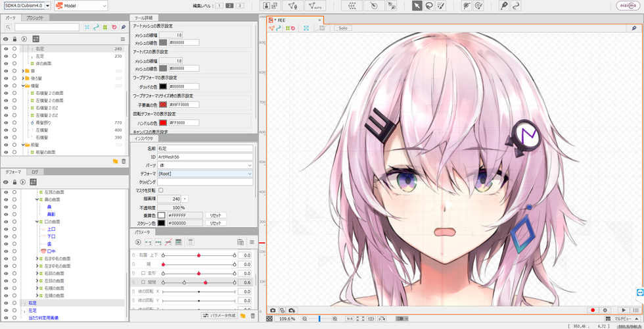
Task: Create new folder in Parts panel
Action: tap(116, 161)
